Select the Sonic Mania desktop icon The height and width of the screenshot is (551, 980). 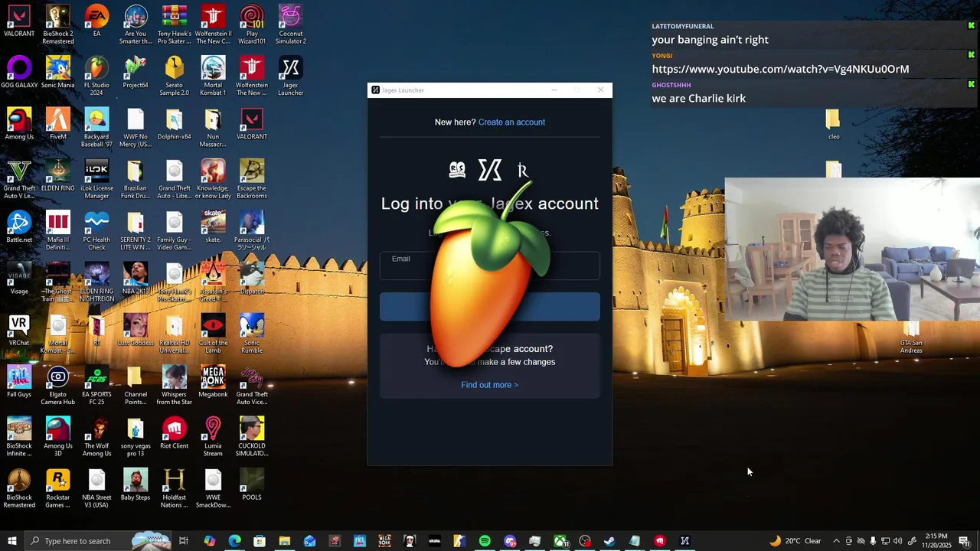pyautogui.click(x=58, y=73)
